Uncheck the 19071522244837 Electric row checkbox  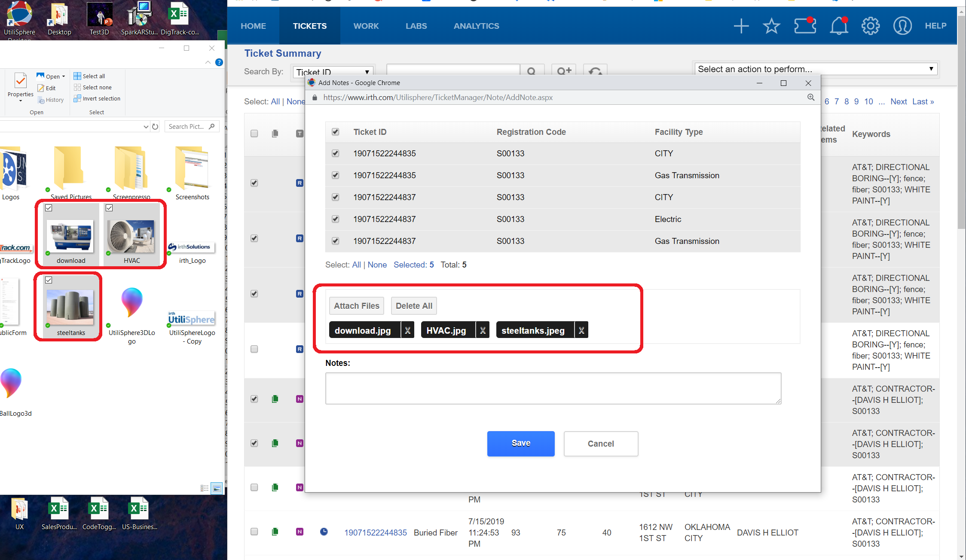[x=336, y=219]
